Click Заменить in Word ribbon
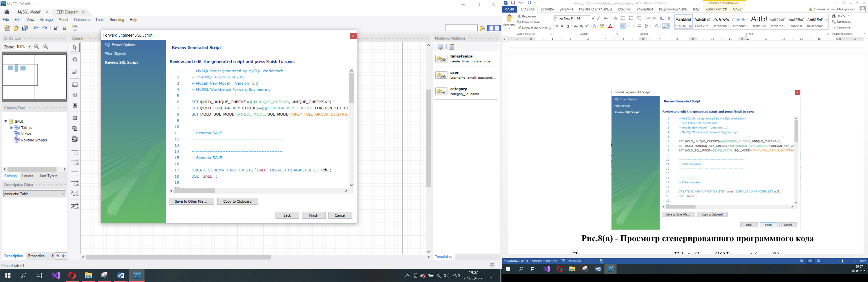This screenshot has width=868, height=282. pyautogui.click(x=841, y=22)
